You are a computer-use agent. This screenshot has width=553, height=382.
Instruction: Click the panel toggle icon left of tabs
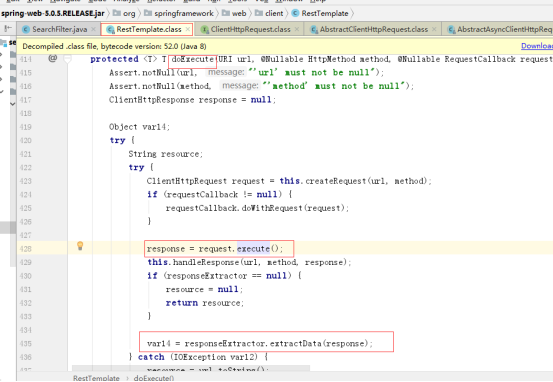click(x=8, y=28)
